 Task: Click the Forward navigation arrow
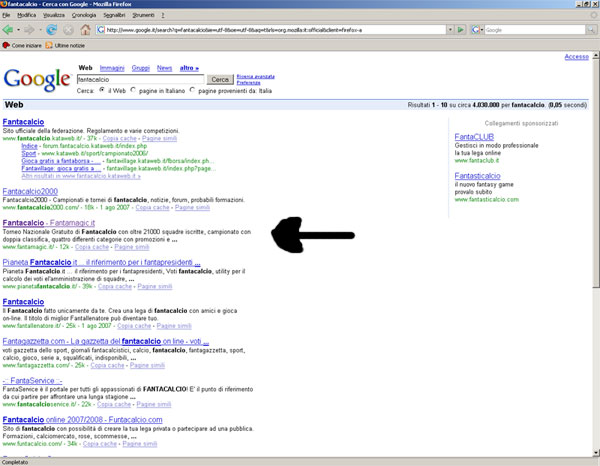[29, 29]
